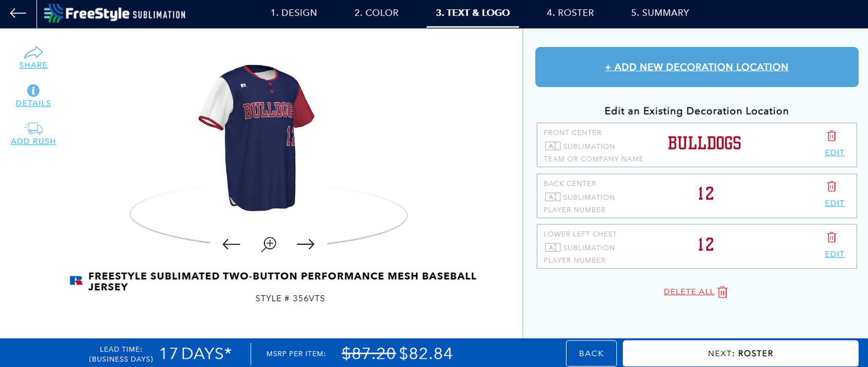Open the Details info icon

pos(34,90)
